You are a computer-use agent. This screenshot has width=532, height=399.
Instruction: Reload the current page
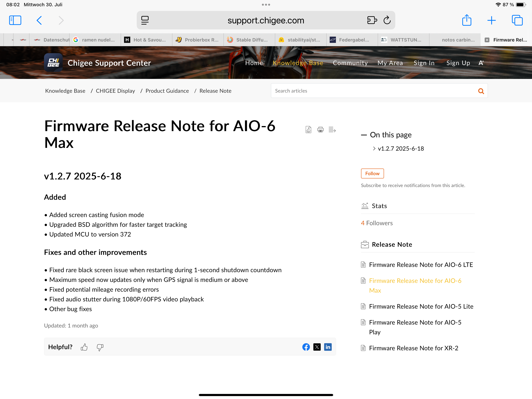[x=387, y=20]
